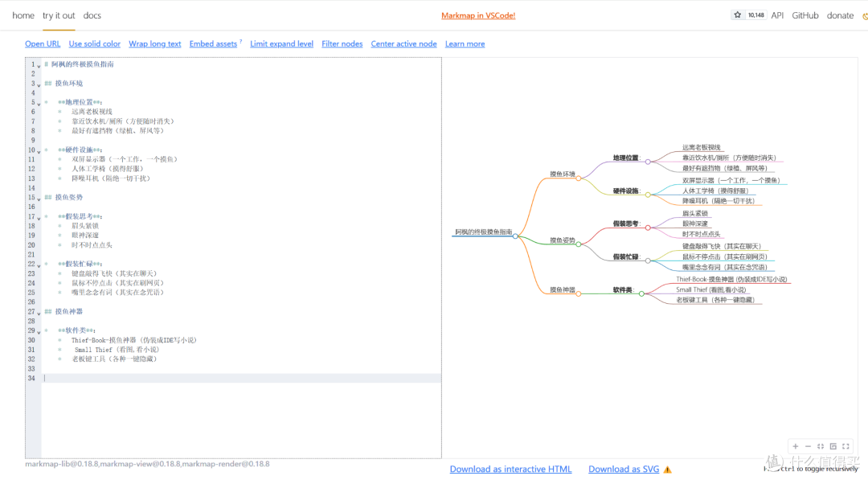Toggle the root node circle 阿枫的终极摸鱼指南

515,236
